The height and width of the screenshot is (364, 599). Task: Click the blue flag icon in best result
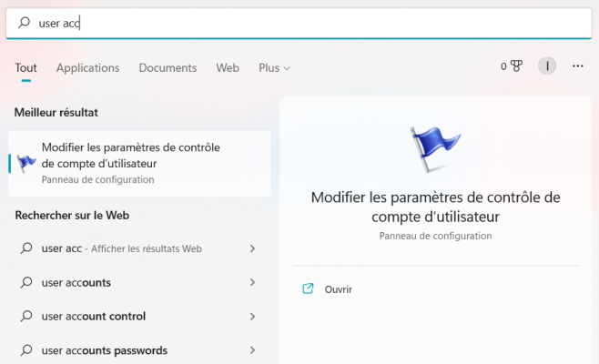(26, 164)
